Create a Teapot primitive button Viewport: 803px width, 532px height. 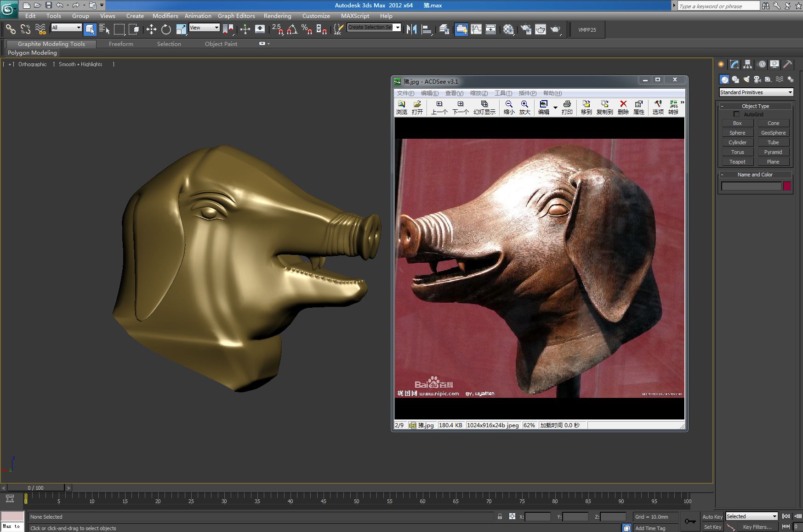point(737,162)
